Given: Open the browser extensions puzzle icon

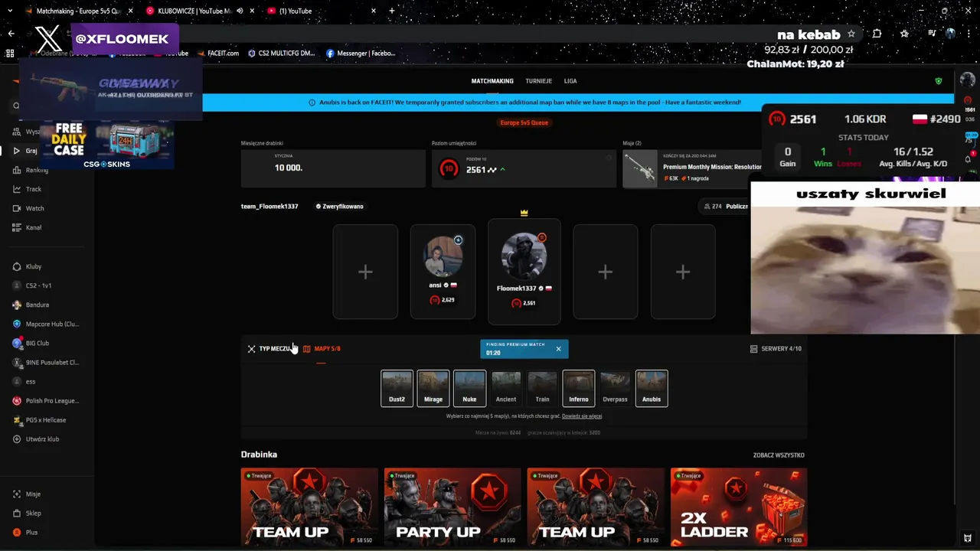Looking at the screenshot, I should [877, 34].
